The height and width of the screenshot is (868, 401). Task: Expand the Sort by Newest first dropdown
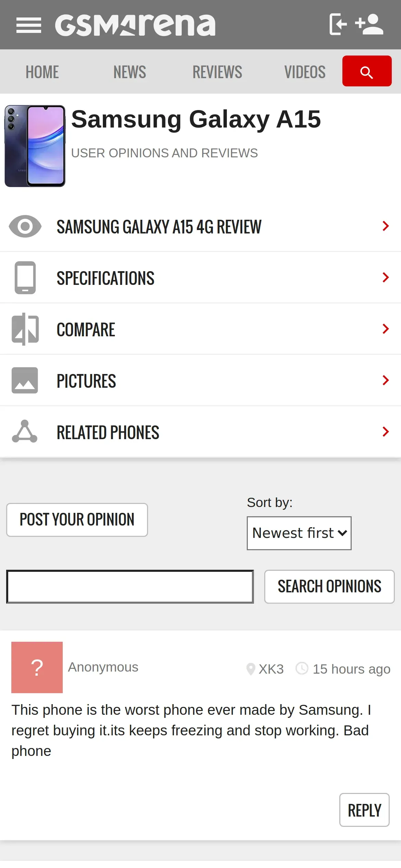299,533
